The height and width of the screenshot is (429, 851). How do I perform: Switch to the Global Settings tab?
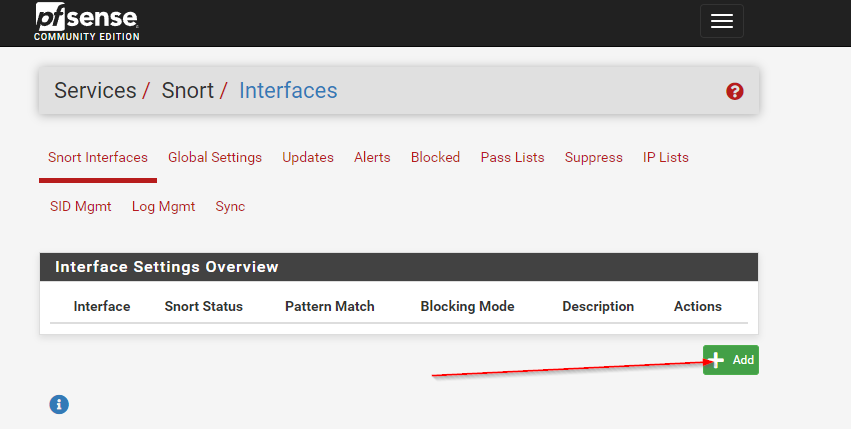215,157
